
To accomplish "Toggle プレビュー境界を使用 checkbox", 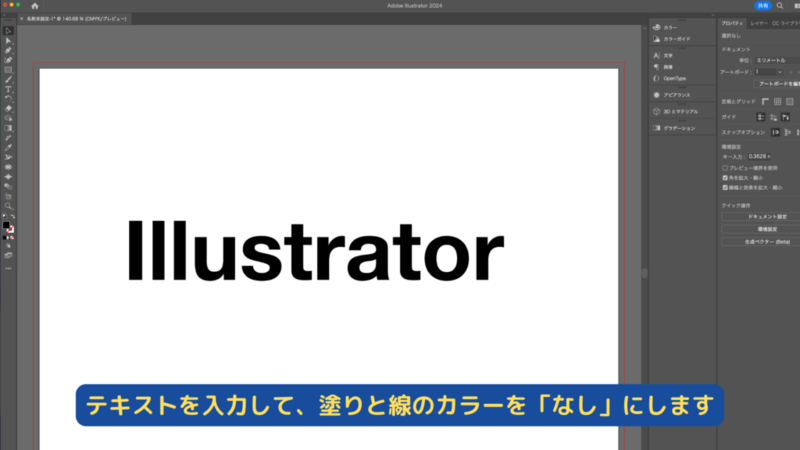I will click(x=725, y=168).
